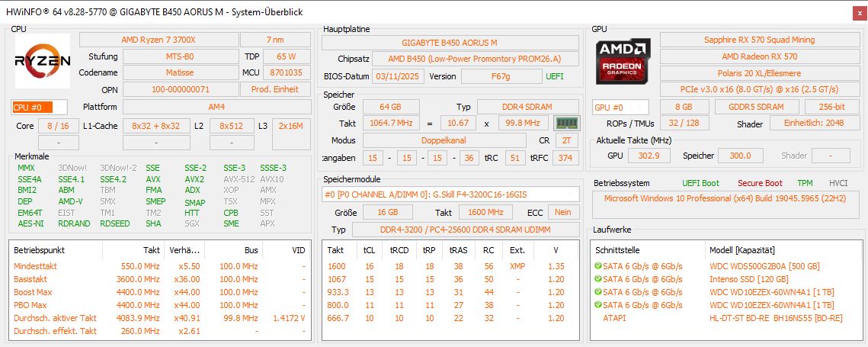The image size is (868, 347).
Task: Click the Einheitlich: 2048 shader field
Action: (814, 123)
